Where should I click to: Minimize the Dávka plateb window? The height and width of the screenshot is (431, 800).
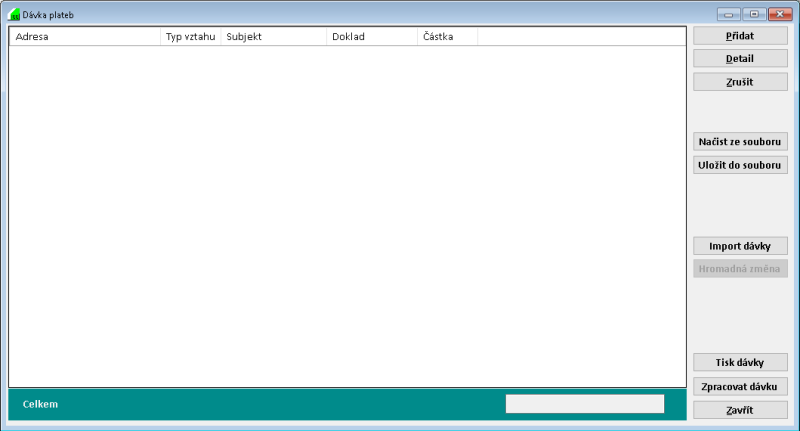pos(728,15)
